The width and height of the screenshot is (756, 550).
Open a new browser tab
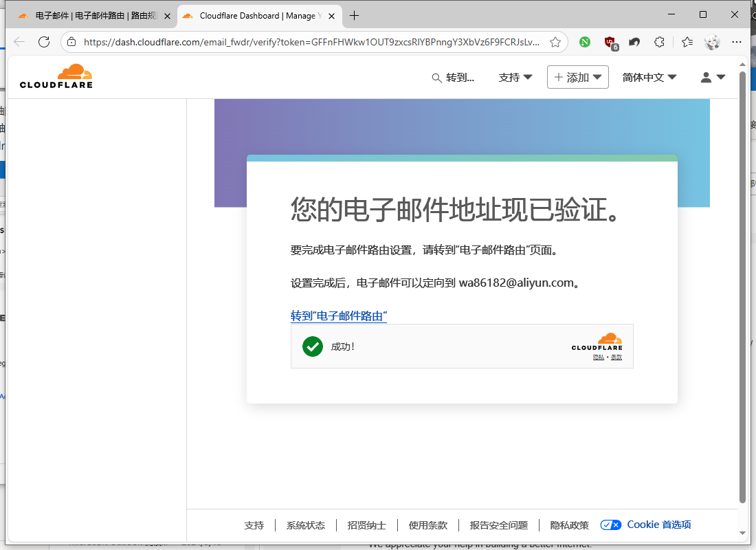pos(355,16)
